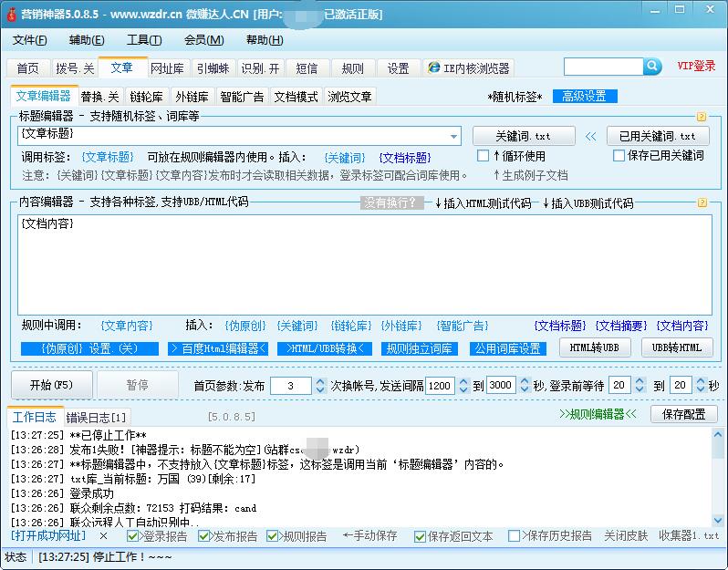This screenshot has width=728, height=570.
Task: Open the 会员(M) menu
Action: pyautogui.click(x=203, y=40)
